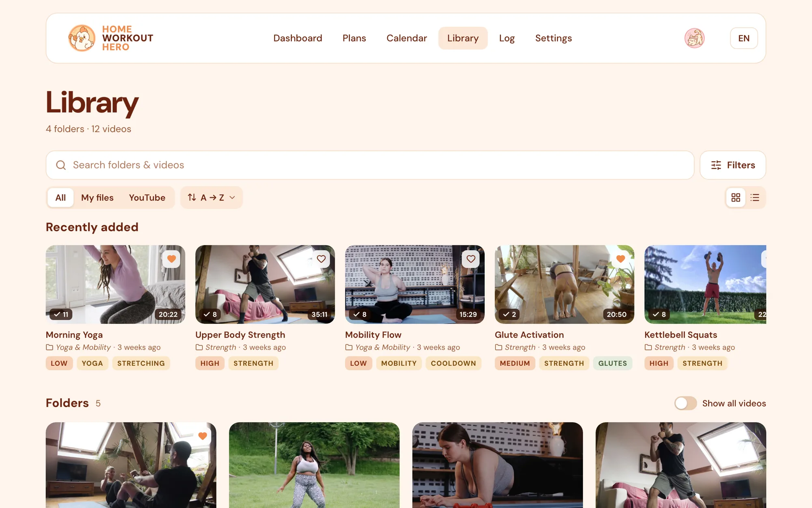Filter by My files tab

tap(97, 198)
